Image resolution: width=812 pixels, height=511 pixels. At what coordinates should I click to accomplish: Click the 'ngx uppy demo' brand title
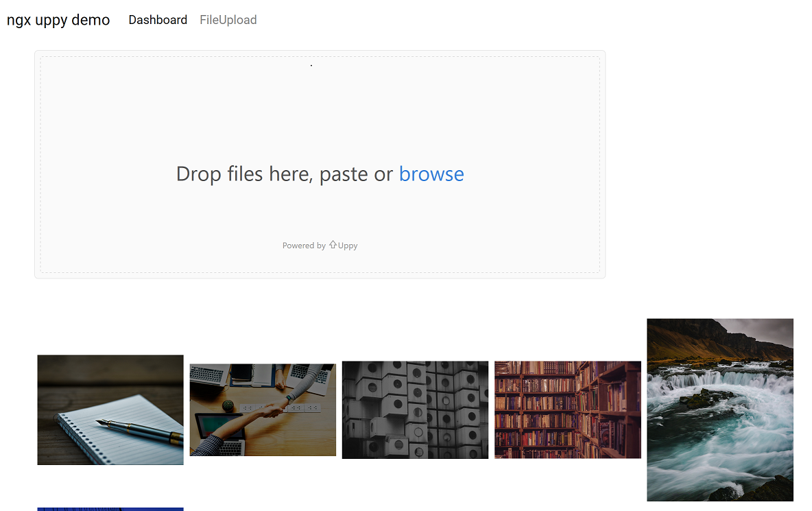[58, 20]
